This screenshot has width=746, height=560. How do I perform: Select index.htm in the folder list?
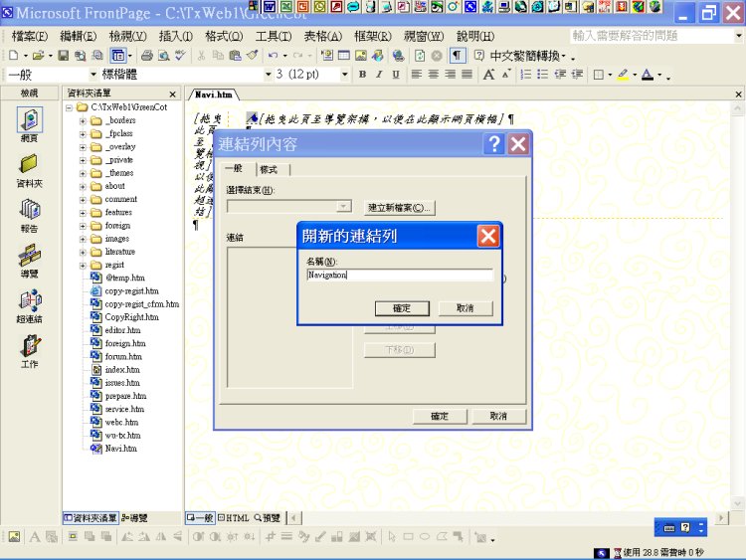coord(121,369)
